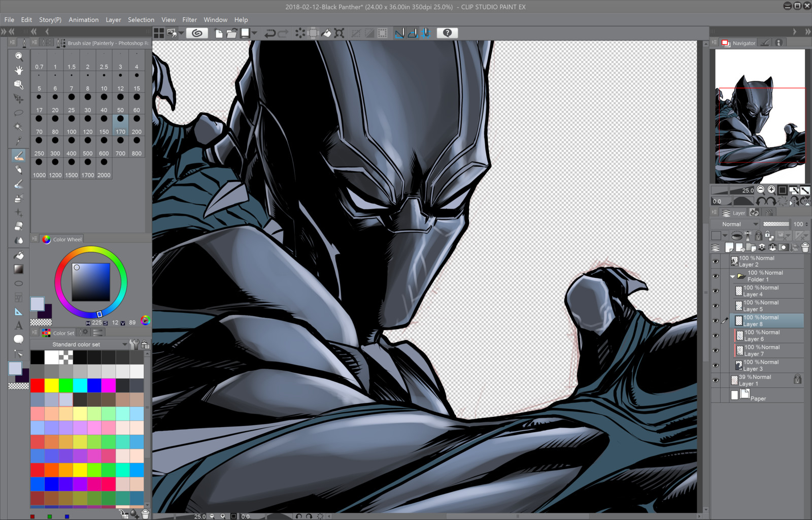Select the Move layer tool
Image resolution: width=812 pixels, height=520 pixels.
pos(19,99)
